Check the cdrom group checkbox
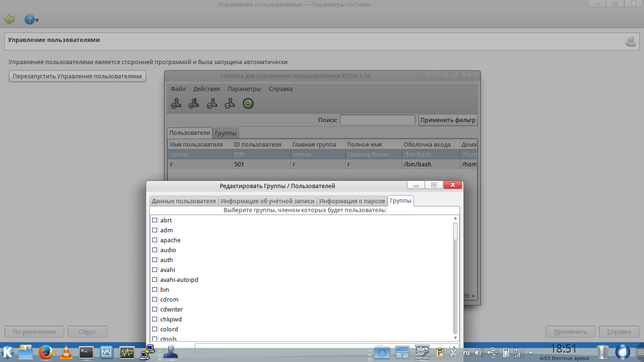 pyautogui.click(x=154, y=299)
